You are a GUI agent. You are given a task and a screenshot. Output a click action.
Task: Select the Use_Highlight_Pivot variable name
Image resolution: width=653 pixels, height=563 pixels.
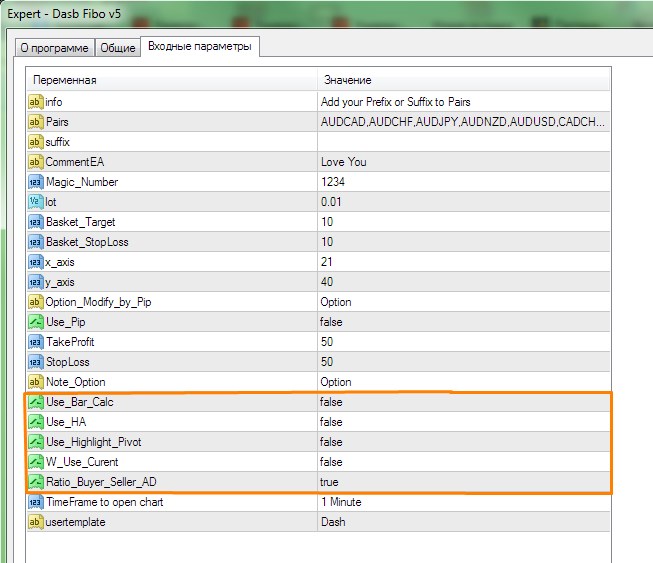pos(94,442)
